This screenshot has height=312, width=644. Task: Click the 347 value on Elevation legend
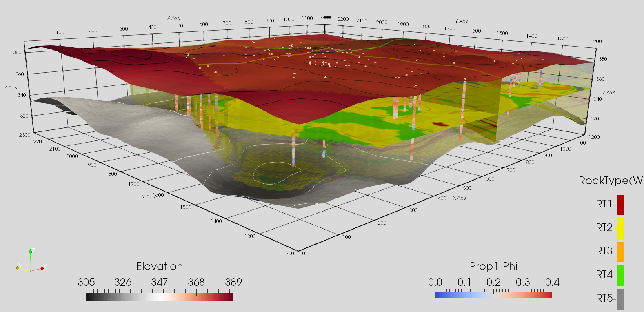[160, 282]
